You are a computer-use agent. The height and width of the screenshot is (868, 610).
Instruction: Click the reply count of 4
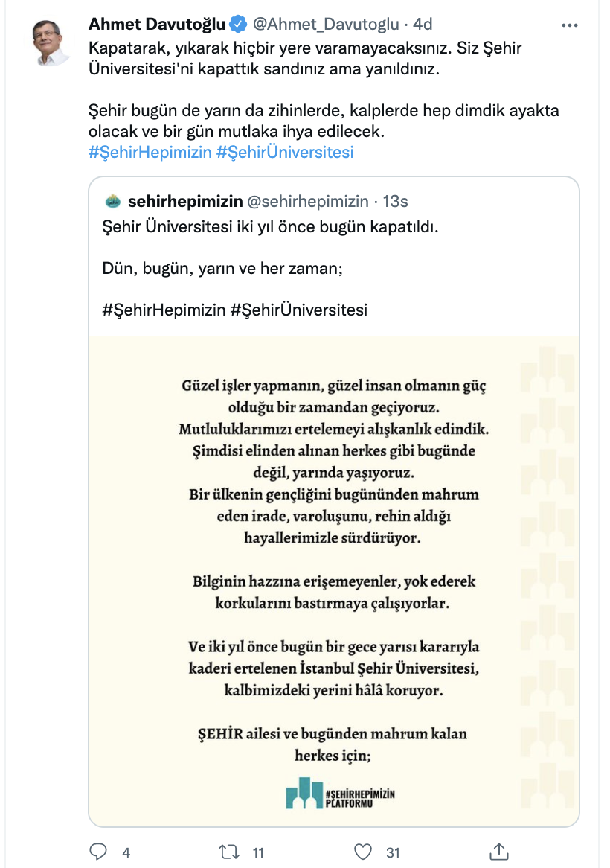[126, 852]
